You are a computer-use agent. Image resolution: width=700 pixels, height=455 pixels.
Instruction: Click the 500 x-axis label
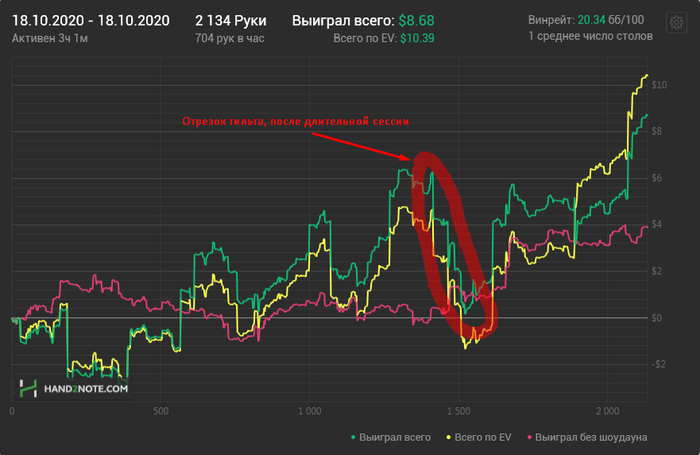coord(161,411)
